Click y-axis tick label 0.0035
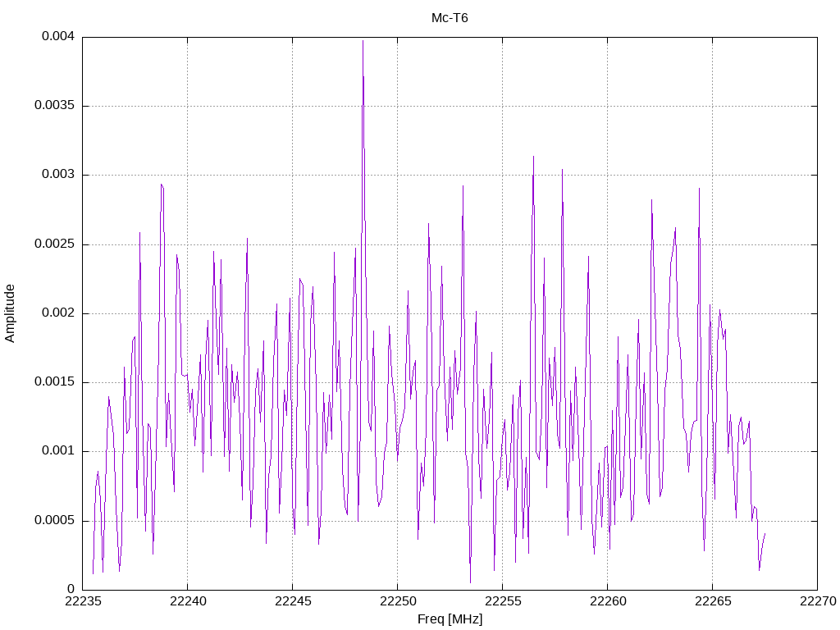The width and height of the screenshot is (840, 630). (54, 106)
